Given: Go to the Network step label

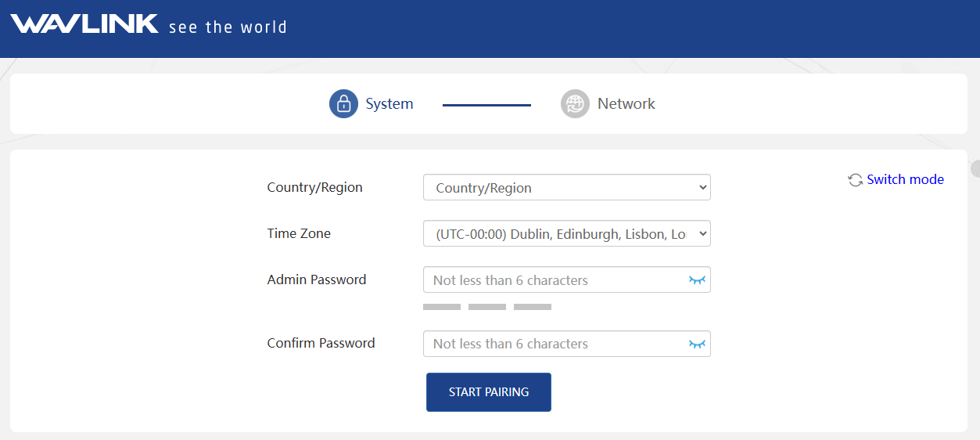Looking at the screenshot, I should [626, 104].
